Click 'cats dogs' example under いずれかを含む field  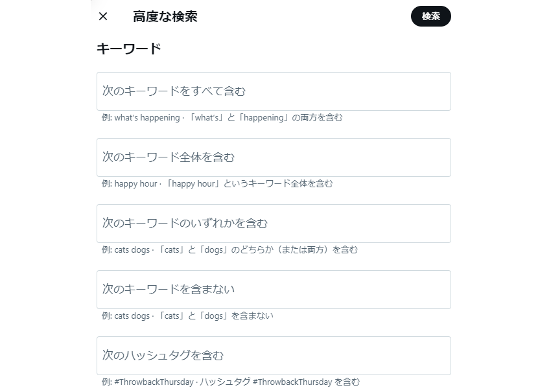point(132,249)
